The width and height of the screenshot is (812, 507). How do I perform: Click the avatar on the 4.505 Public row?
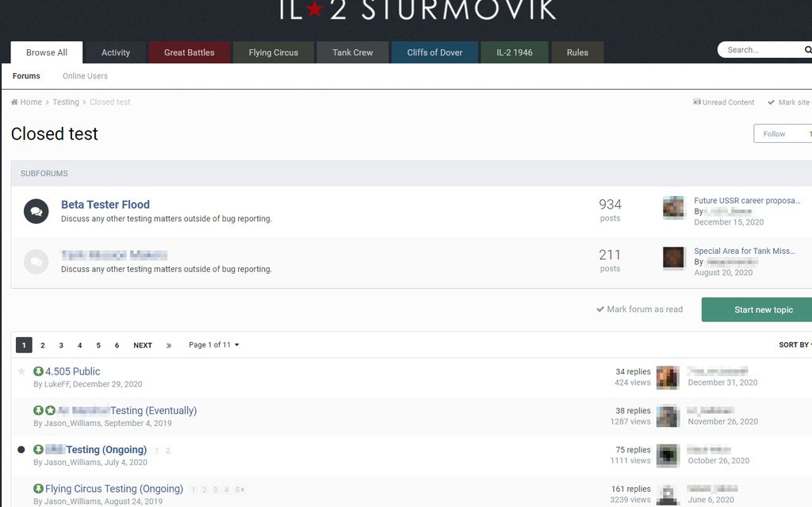click(x=668, y=378)
